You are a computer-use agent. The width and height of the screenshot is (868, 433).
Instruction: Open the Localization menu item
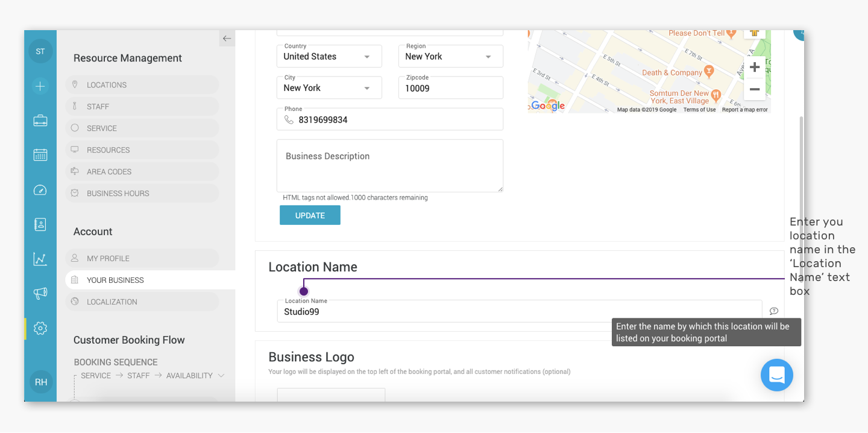click(x=142, y=302)
